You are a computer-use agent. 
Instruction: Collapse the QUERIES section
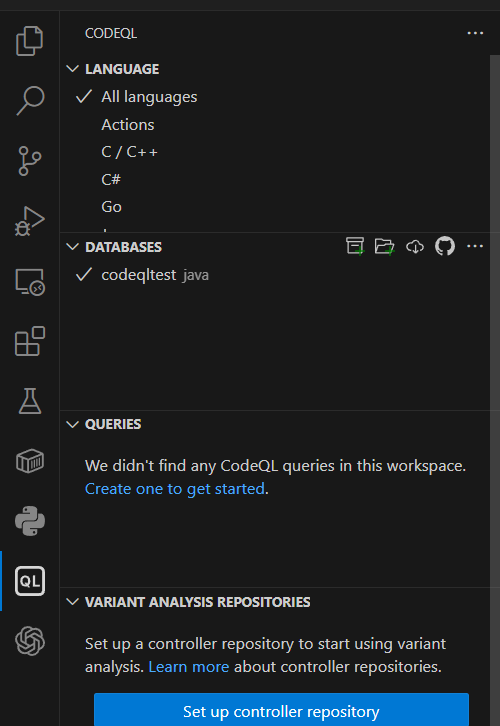[73, 424]
